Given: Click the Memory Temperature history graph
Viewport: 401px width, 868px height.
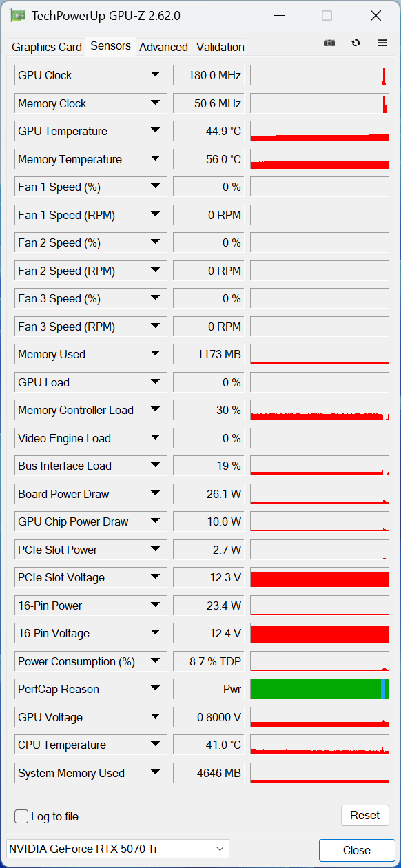Looking at the screenshot, I should [320, 159].
